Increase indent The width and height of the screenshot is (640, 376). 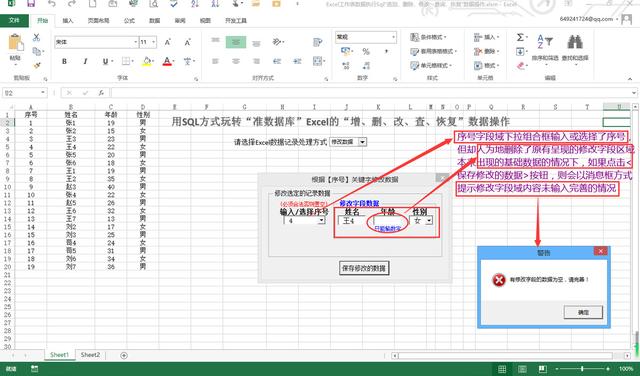297,61
